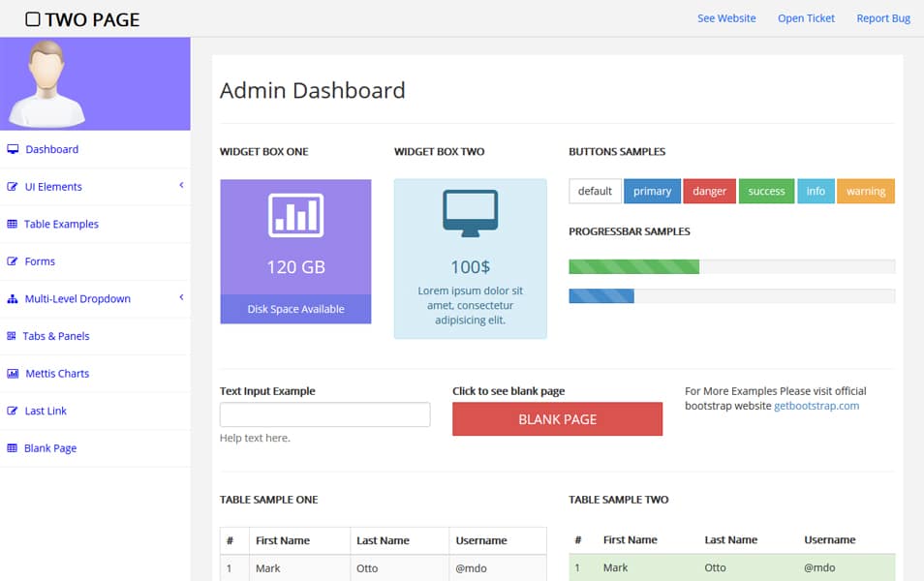Click the green progress bar sample
The image size is (924, 581).
(633, 265)
